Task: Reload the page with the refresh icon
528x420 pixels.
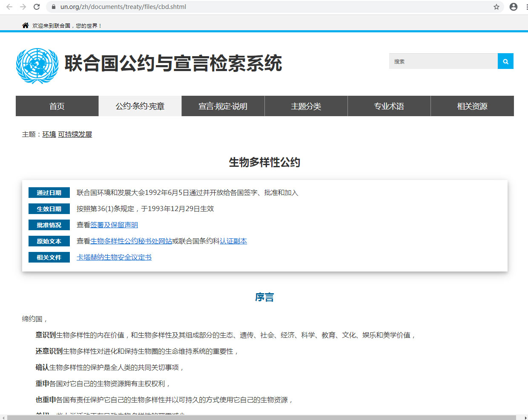Action: pyautogui.click(x=37, y=7)
